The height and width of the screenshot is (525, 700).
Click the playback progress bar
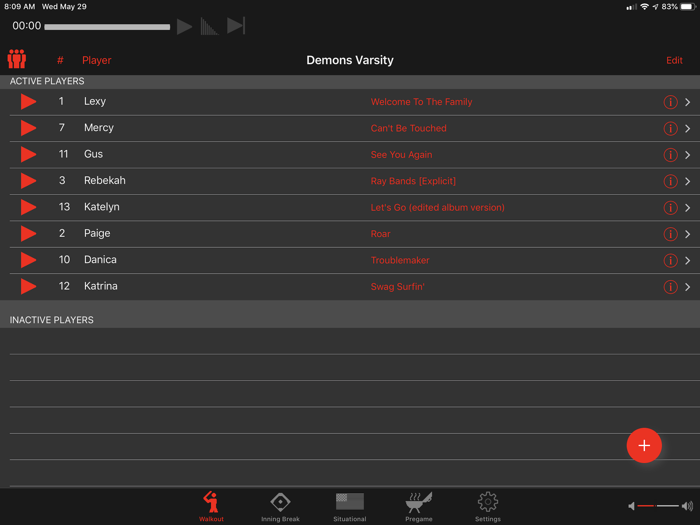(x=107, y=27)
